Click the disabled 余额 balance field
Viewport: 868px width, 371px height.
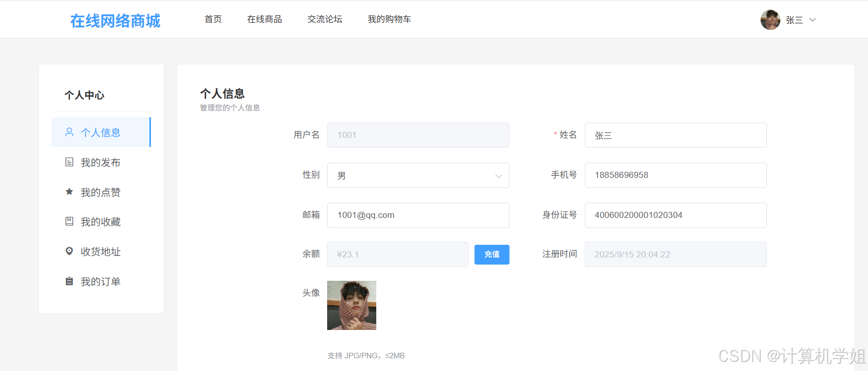398,254
